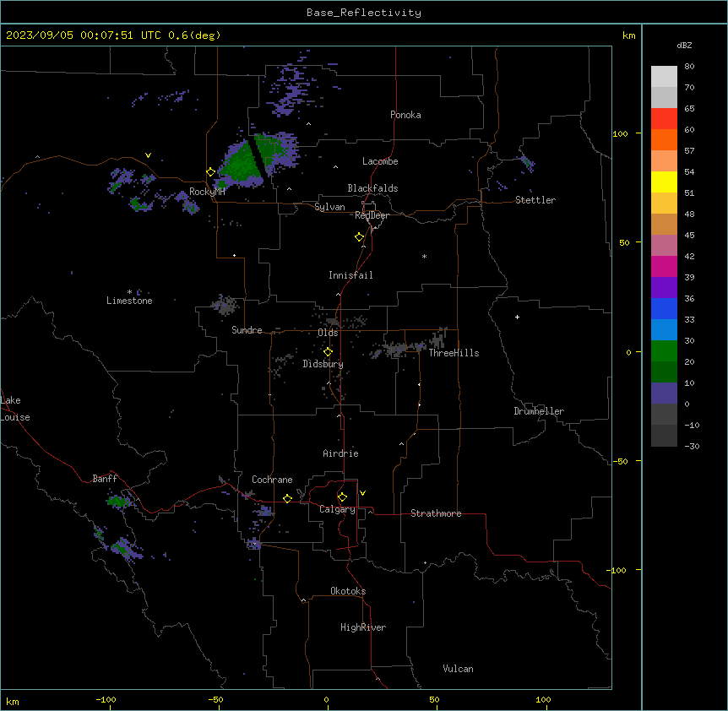Select the yellow diamond marker below Cochrane
This screenshot has height=711, width=728.
click(x=287, y=499)
